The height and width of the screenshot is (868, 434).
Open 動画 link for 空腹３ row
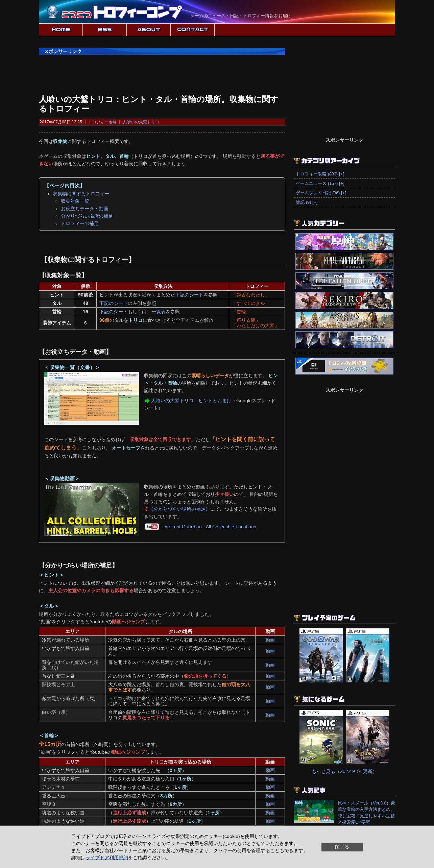coord(270,804)
